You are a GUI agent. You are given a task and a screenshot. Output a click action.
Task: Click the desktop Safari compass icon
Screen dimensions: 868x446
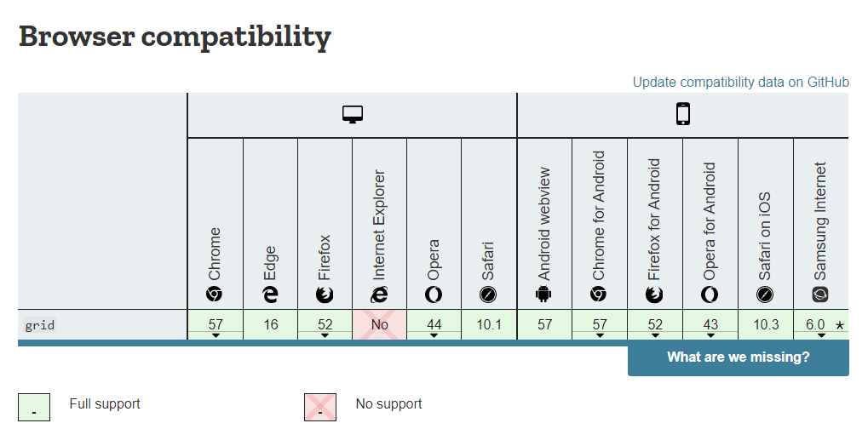tap(488, 294)
